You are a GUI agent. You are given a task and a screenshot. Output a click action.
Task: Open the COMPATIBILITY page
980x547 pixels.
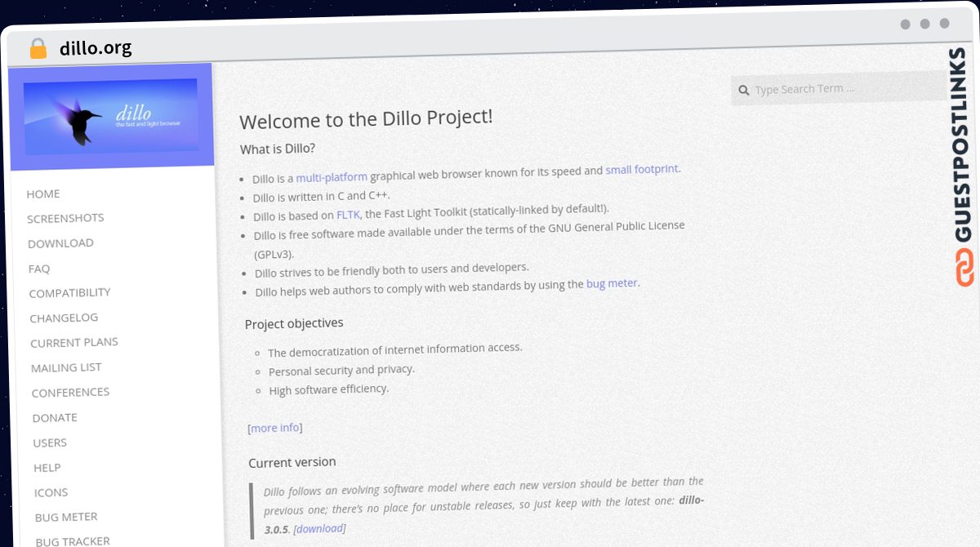tap(69, 293)
